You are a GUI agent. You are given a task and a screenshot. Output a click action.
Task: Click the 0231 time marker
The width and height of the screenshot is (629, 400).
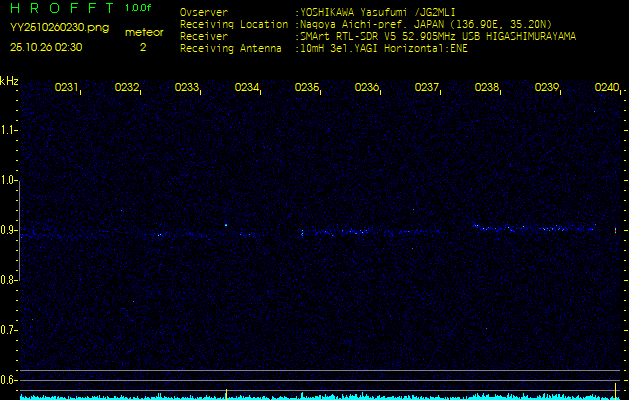click(67, 88)
